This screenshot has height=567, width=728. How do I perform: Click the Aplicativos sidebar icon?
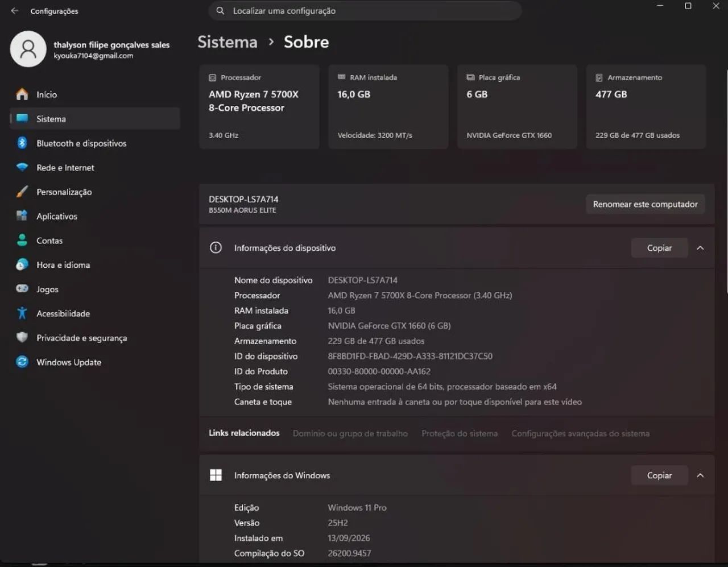(22, 216)
